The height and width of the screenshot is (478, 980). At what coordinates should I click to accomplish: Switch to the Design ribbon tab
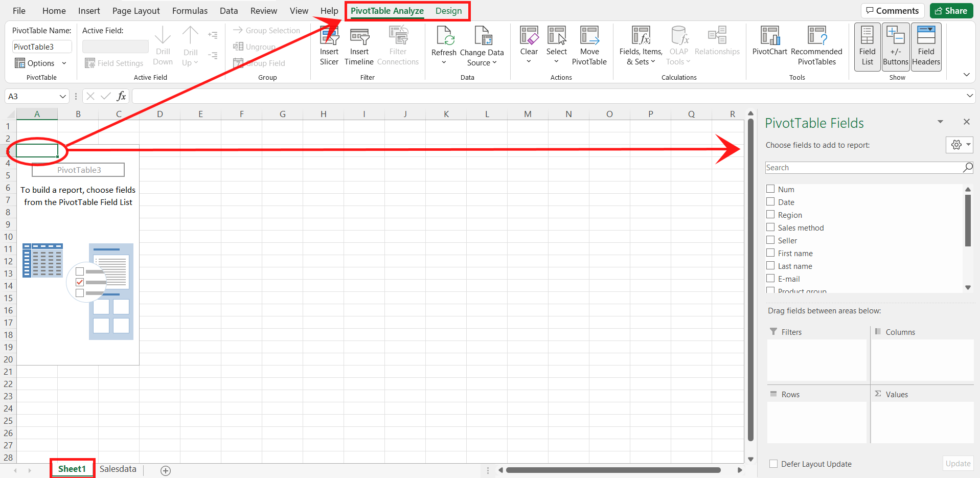point(448,11)
